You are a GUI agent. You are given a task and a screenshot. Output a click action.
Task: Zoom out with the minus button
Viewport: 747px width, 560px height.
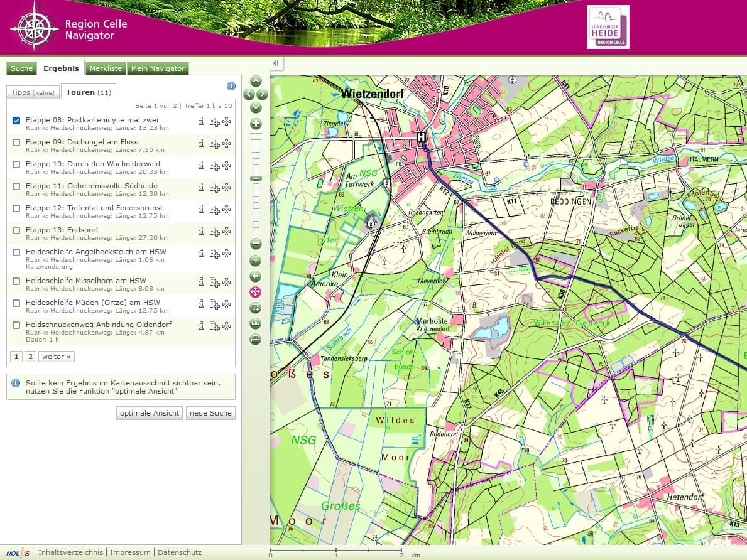click(256, 244)
